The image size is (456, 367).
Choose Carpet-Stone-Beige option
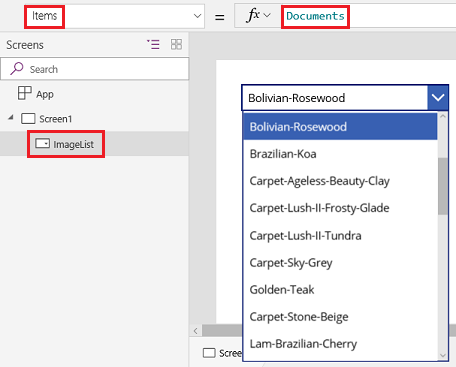(x=340, y=317)
